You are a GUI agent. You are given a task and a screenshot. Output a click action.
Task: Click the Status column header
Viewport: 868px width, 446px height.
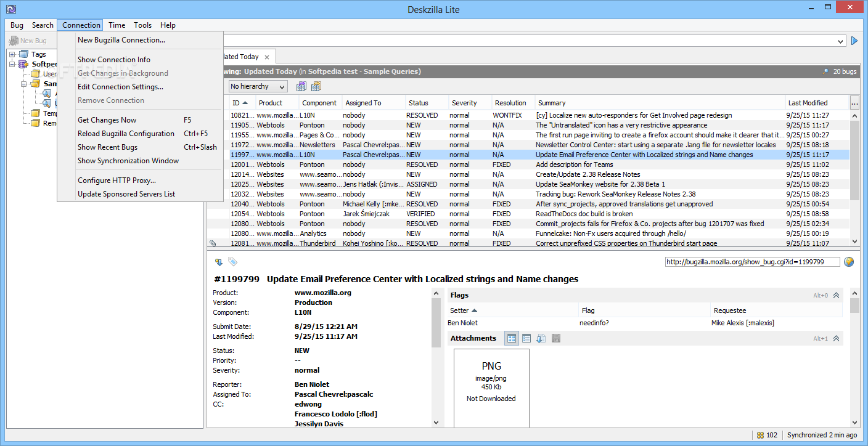427,103
